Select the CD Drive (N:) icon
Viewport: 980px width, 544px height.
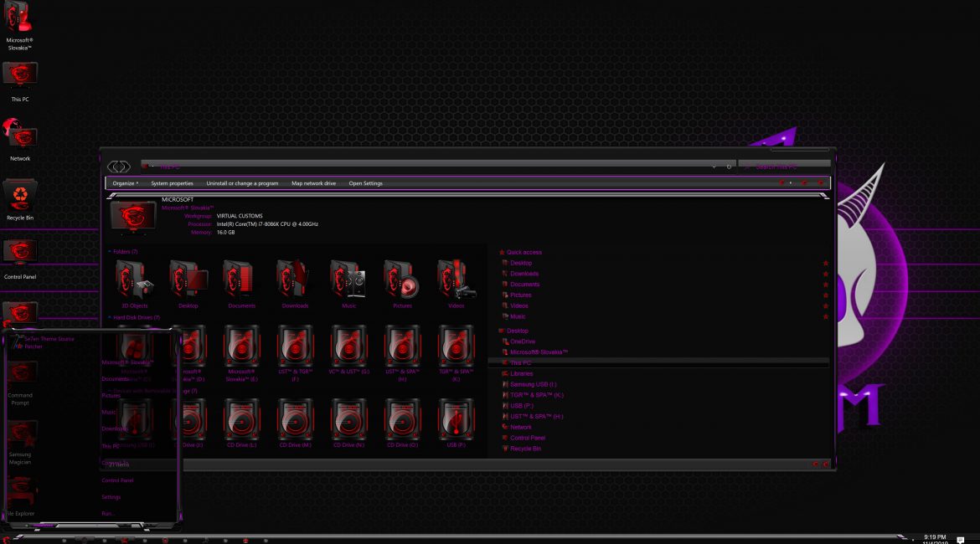(x=348, y=419)
